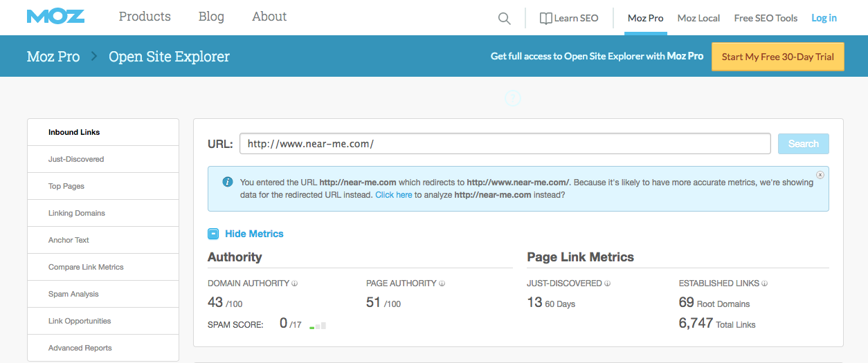
Task: Click the circular help icon below the banner
Action: (x=512, y=99)
